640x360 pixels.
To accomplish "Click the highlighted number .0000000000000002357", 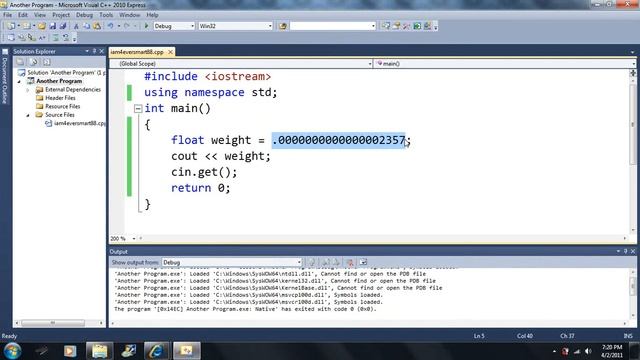I will [x=338, y=140].
